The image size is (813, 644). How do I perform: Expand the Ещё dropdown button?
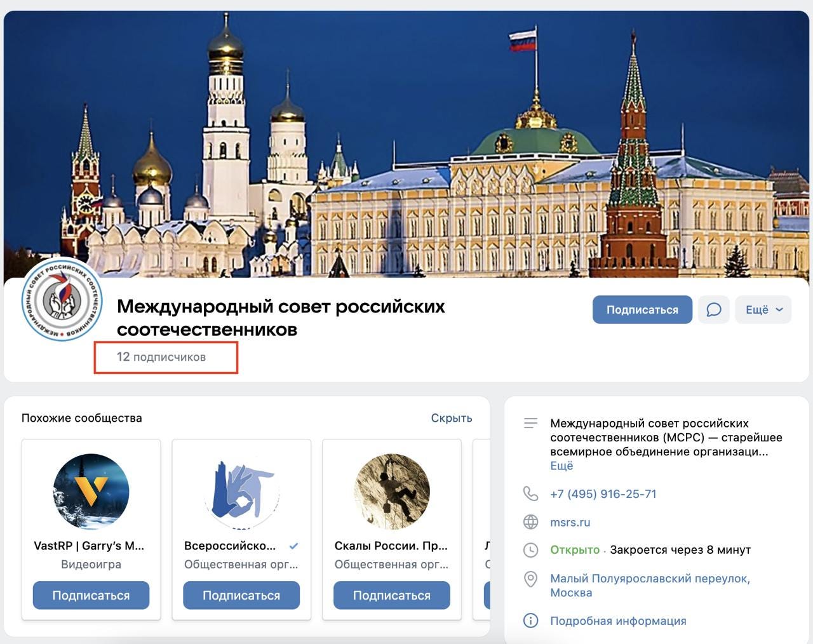(x=763, y=310)
